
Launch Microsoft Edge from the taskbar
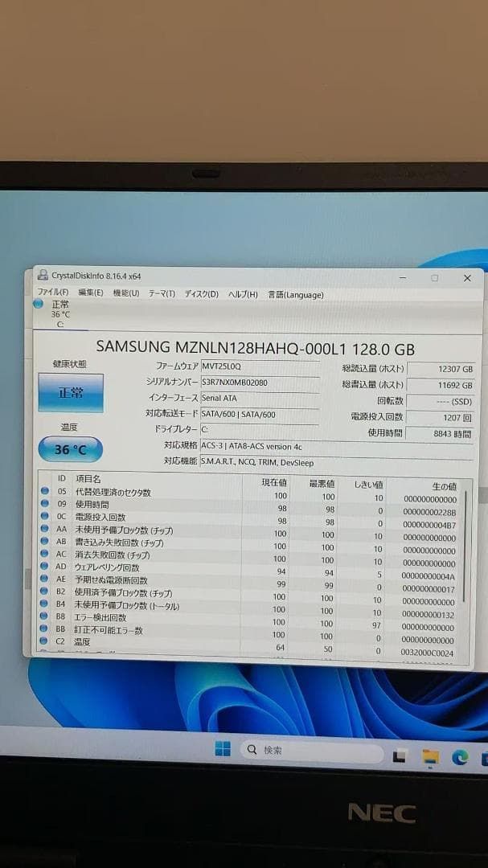coord(459,757)
